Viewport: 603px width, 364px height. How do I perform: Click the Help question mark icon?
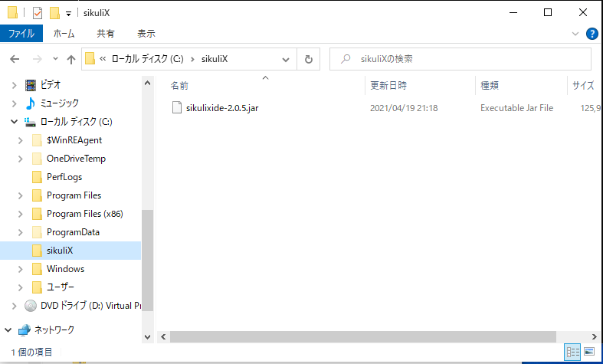592,34
